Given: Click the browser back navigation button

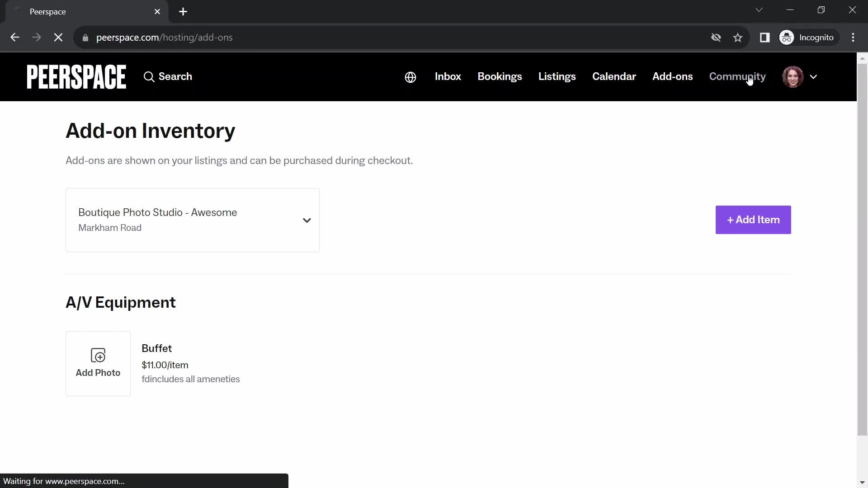Looking at the screenshot, I should pos(15,37).
